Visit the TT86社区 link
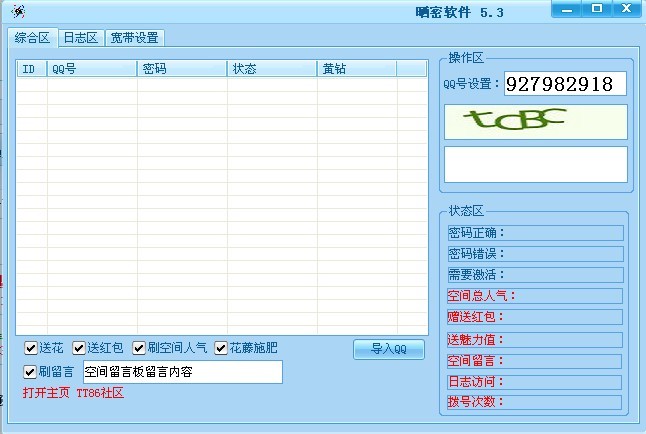The width and height of the screenshot is (646, 434). pos(100,392)
